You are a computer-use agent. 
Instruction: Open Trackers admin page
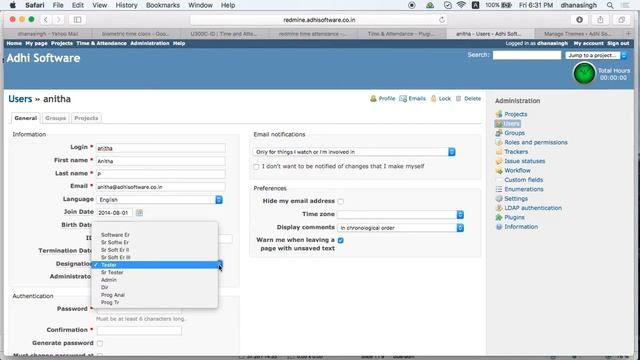coord(516,152)
